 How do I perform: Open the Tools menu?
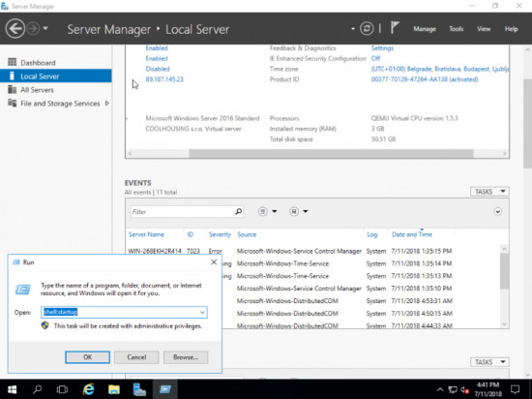point(456,29)
